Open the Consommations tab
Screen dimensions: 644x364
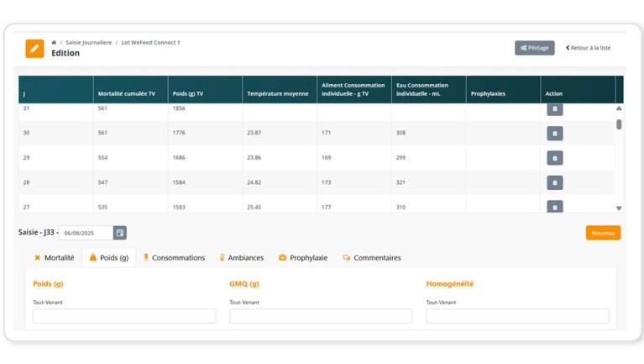pyautogui.click(x=174, y=258)
